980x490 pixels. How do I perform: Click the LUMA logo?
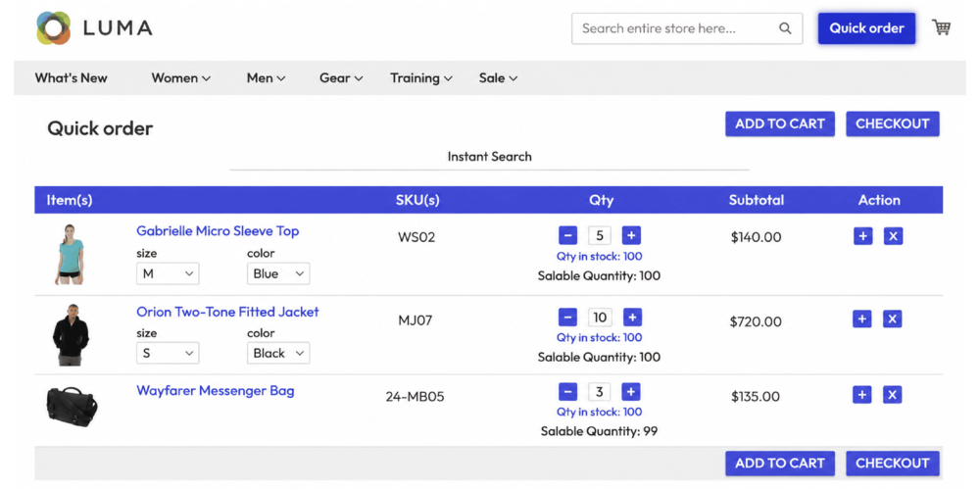click(x=94, y=28)
